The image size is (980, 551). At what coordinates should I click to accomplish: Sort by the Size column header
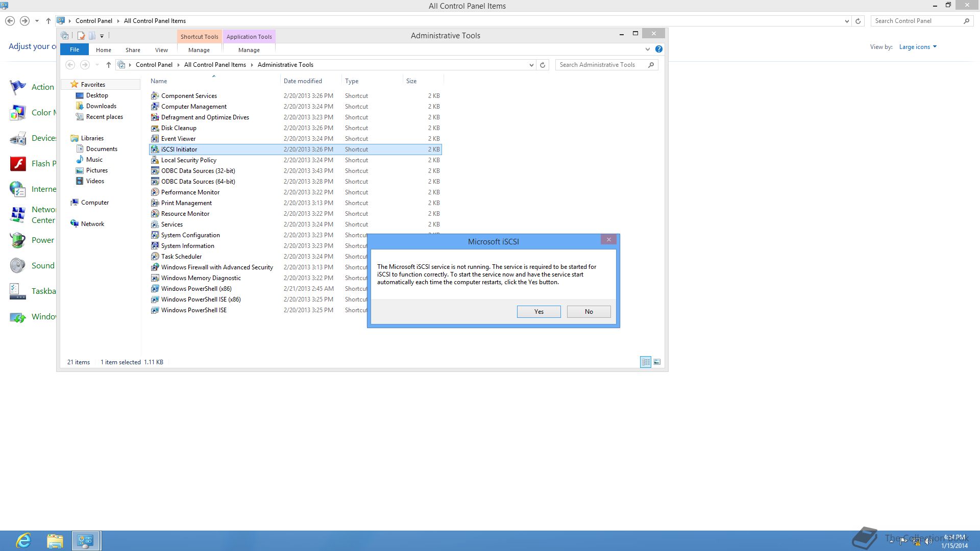coord(423,81)
